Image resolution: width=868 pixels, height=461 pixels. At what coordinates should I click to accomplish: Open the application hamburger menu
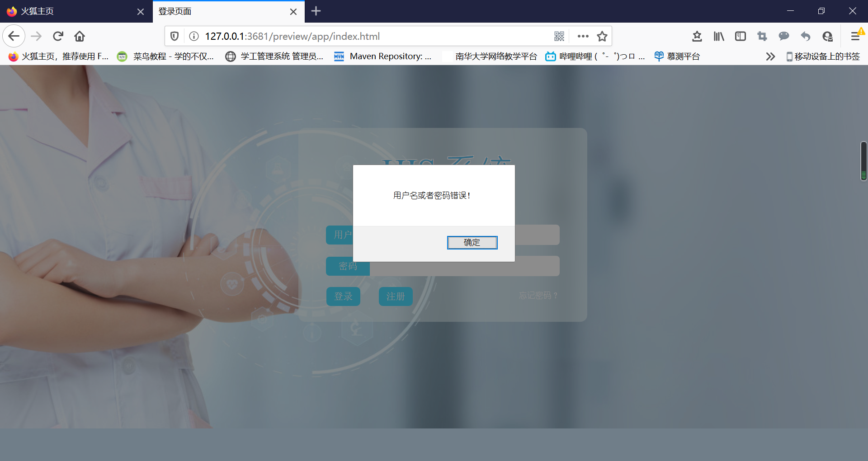[856, 36]
